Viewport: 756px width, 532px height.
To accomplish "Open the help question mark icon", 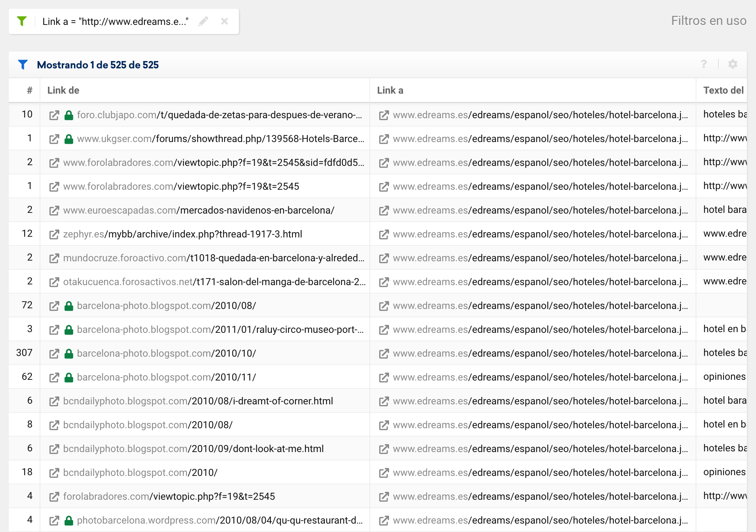I will point(703,64).
